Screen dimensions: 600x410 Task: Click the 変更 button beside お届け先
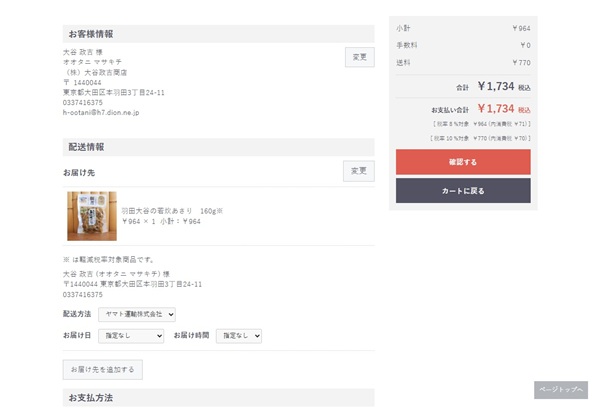pos(359,171)
